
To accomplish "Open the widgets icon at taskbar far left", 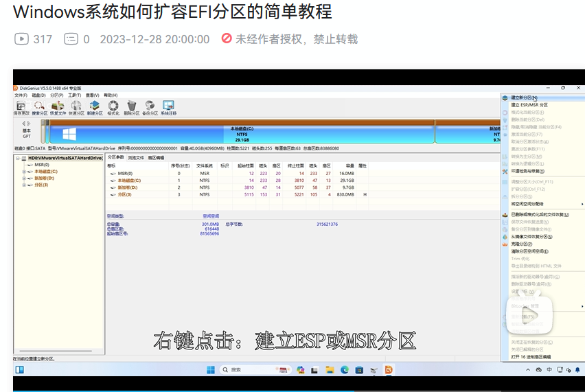I will coord(20,369).
